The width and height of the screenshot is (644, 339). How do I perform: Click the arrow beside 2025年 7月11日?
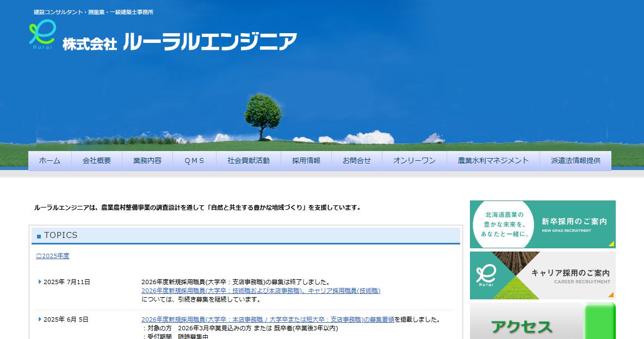click(40, 282)
